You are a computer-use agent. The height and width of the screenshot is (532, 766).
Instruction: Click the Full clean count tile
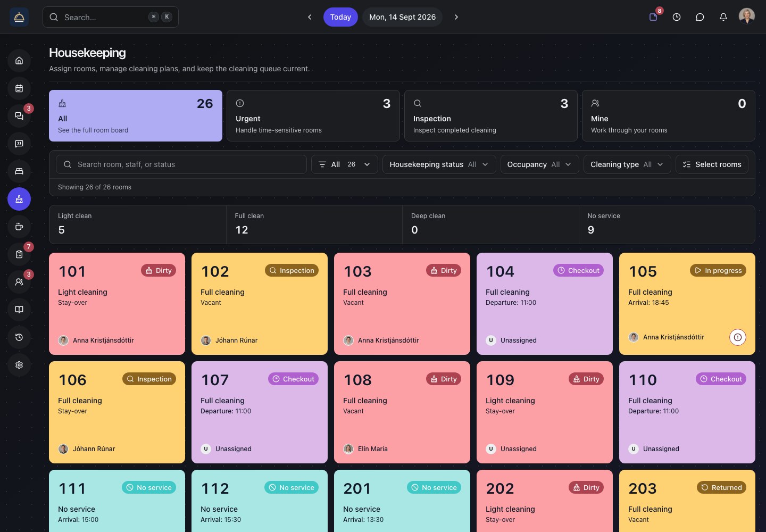pyautogui.click(x=314, y=225)
